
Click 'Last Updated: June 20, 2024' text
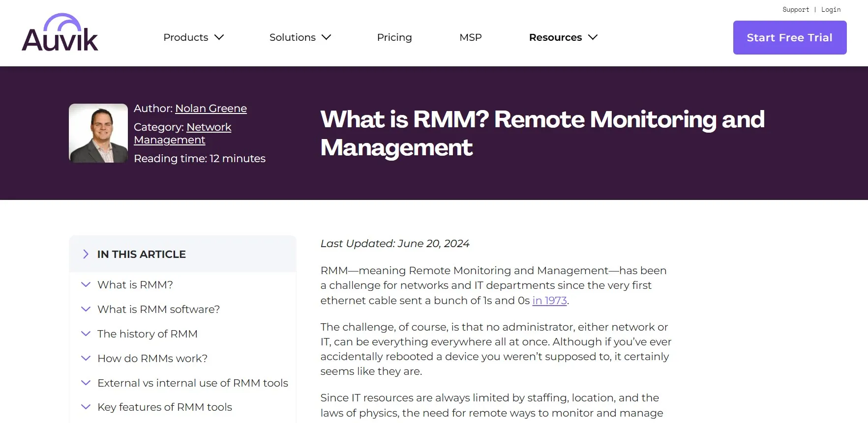click(x=395, y=244)
